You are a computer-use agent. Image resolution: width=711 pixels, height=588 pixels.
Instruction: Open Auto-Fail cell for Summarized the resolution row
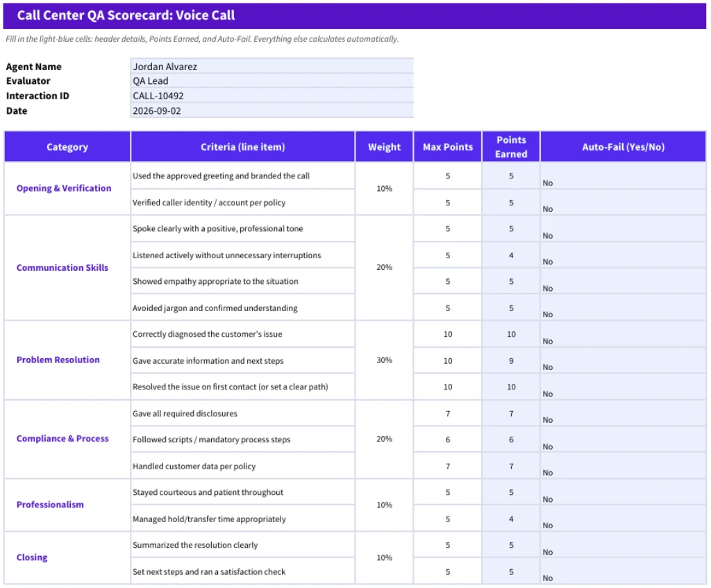tap(623, 545)
